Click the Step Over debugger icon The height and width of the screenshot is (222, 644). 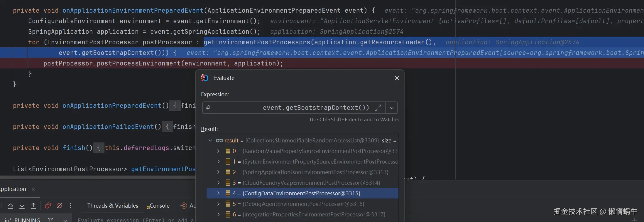click(11, 206)
